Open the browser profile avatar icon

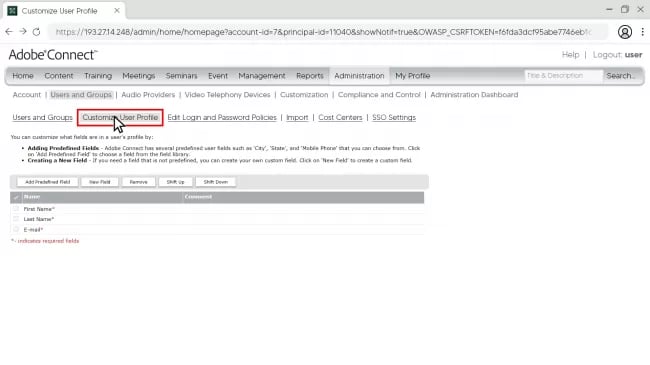tap(625, 32)
